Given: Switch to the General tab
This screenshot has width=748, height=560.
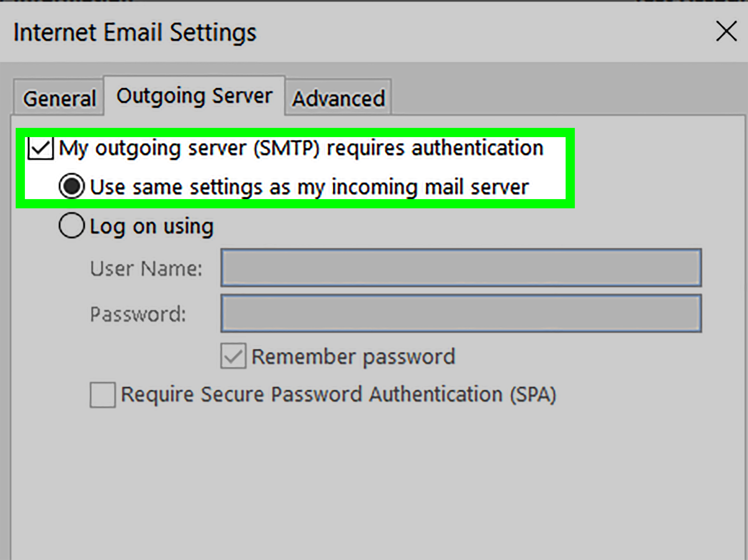Looking at the screenshot, I should click(x=59, y=98).
